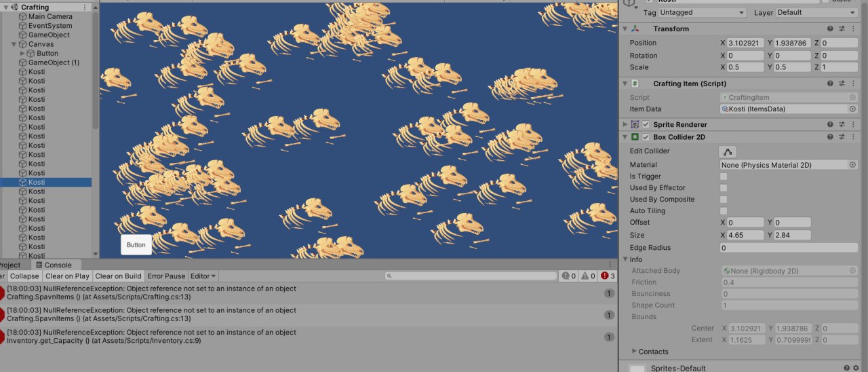Click Sprites-Default material settings gear
868x372 pixels.
(x=856, y=368)
